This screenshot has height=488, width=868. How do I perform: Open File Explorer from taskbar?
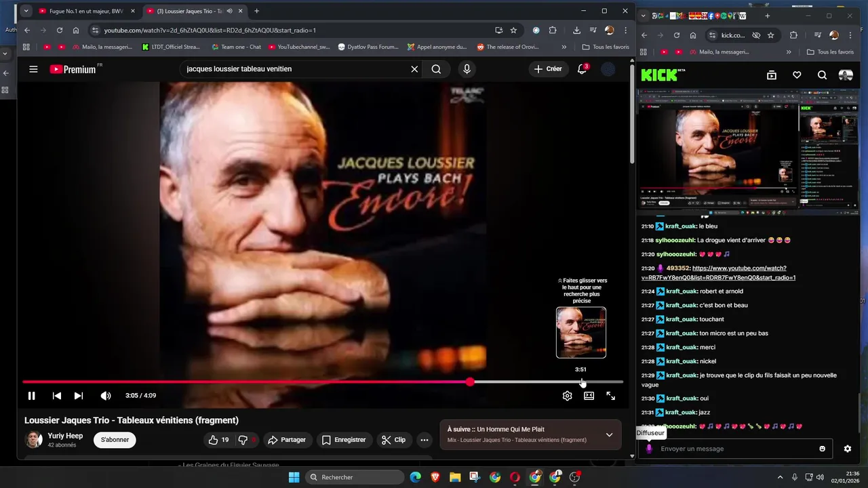point(455,477)
